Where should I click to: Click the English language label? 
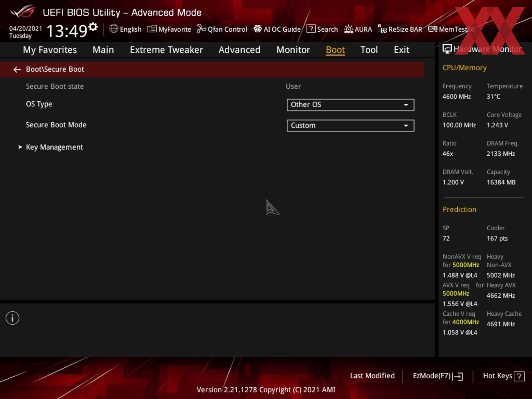click(131, 29)
